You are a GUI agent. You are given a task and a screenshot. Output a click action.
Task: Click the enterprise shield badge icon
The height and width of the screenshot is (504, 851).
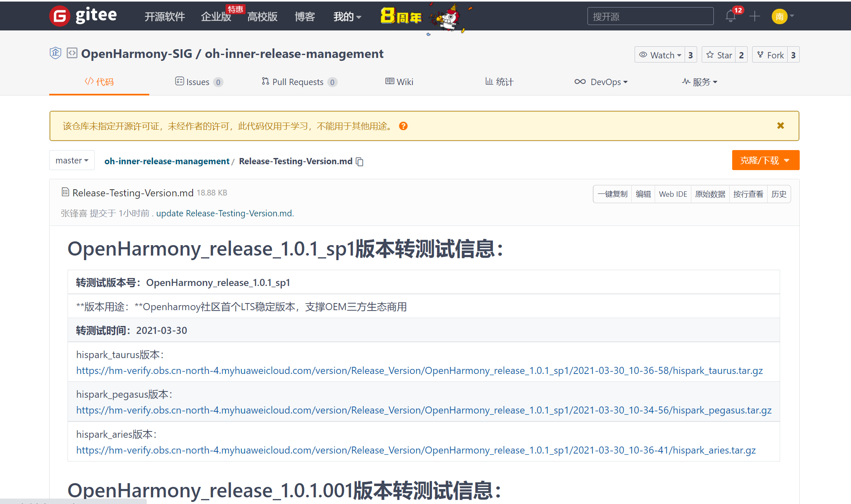55,53
